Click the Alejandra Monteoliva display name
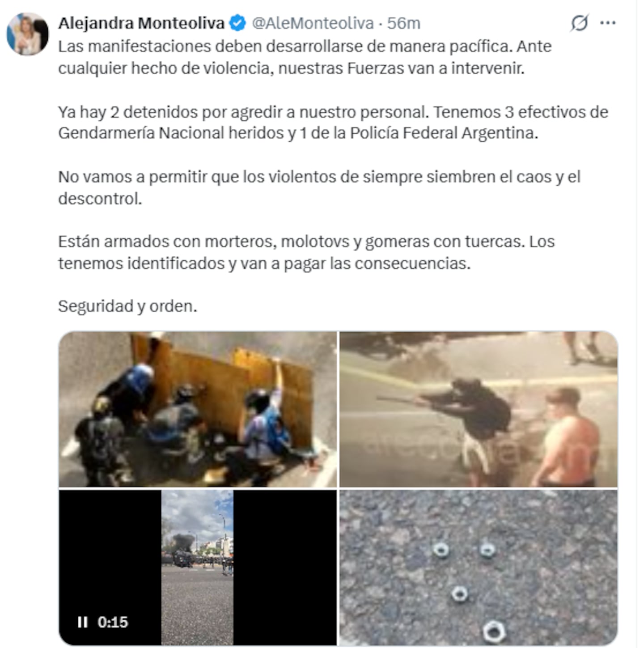 tap(141, 23)
